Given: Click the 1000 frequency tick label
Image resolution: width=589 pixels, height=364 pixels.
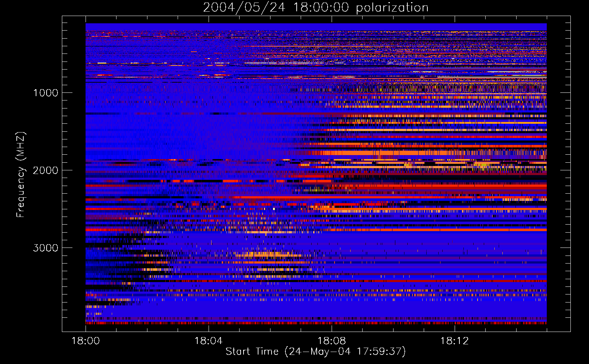Looking at the screenshot, I should click(46, 93).
